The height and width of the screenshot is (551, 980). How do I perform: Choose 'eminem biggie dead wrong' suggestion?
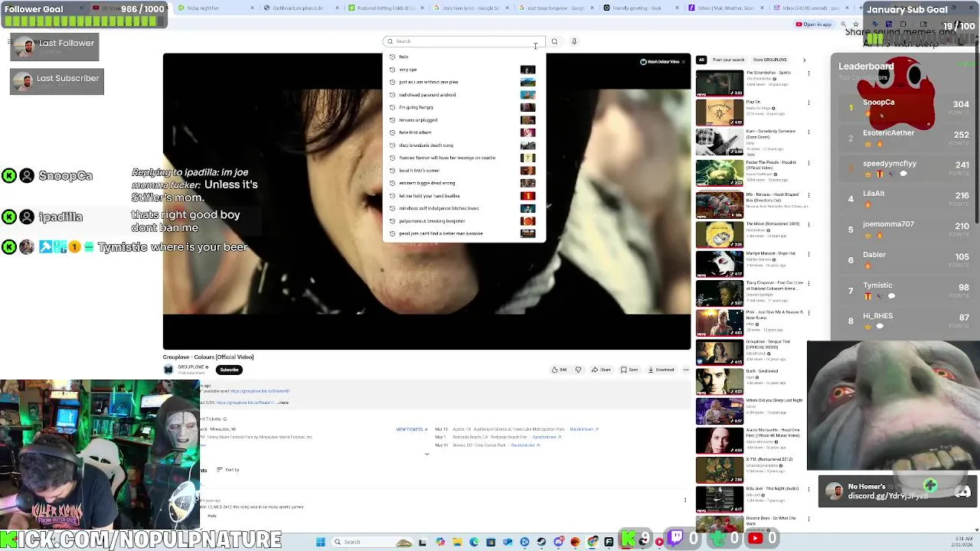[x=463, y=183]
